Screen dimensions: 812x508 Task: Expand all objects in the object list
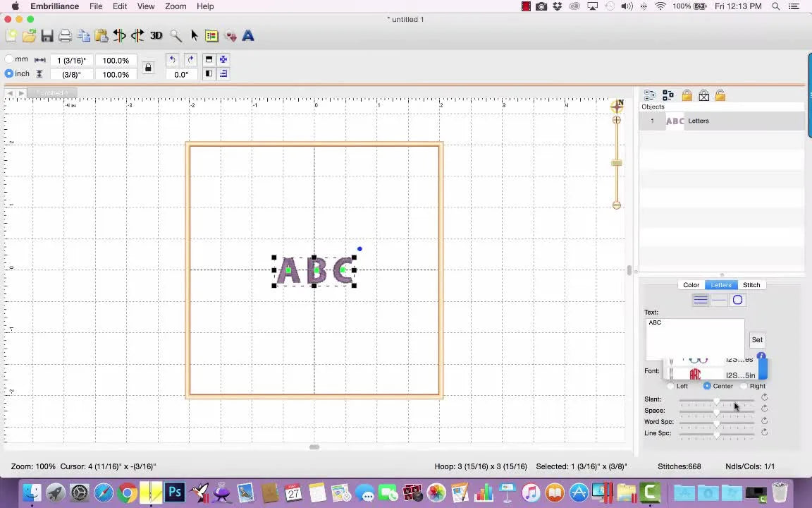(x=649, y=95)
